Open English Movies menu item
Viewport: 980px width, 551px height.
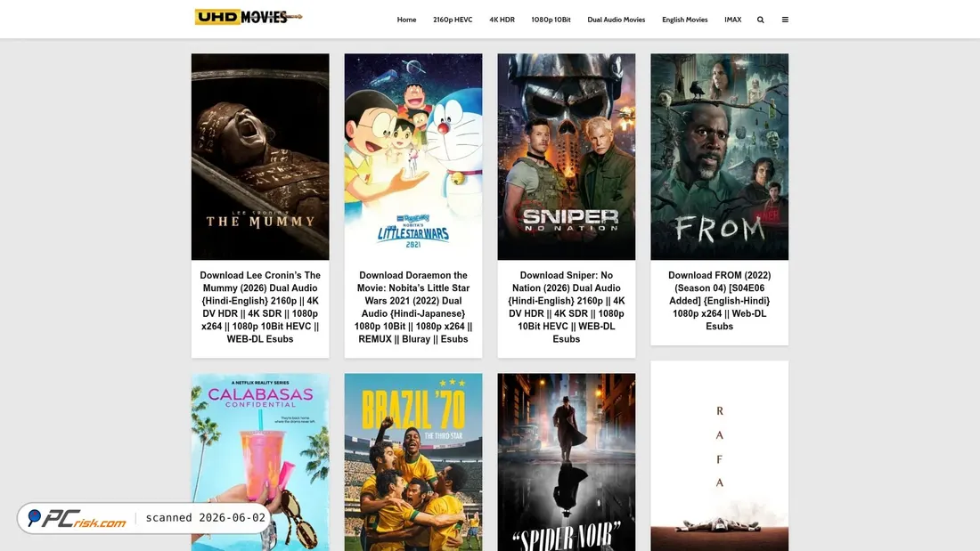click(684, 20)
